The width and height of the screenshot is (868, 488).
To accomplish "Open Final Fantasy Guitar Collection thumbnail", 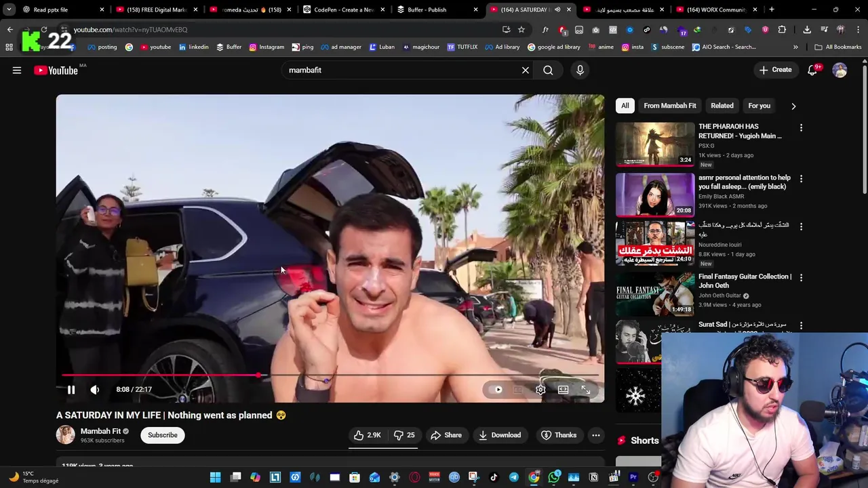I will pos(655,293).
